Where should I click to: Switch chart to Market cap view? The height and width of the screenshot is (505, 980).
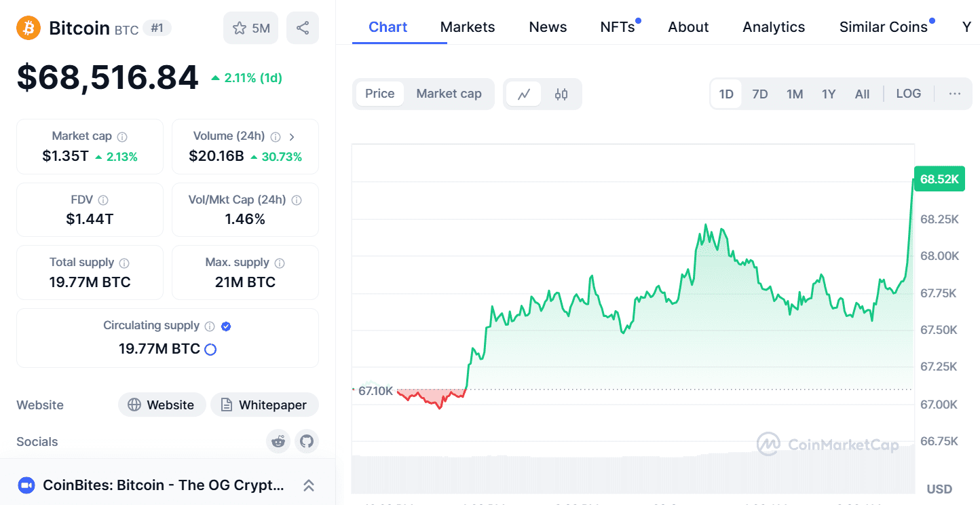449,94
